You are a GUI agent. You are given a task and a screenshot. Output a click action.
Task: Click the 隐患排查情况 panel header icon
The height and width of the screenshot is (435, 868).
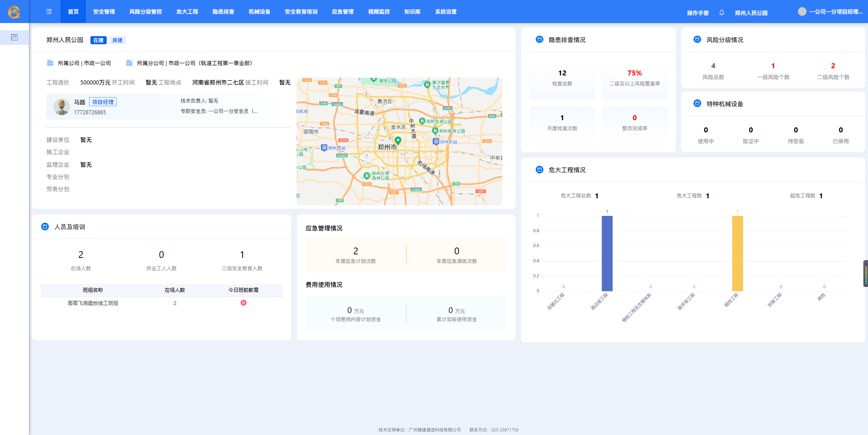(539, 40)
